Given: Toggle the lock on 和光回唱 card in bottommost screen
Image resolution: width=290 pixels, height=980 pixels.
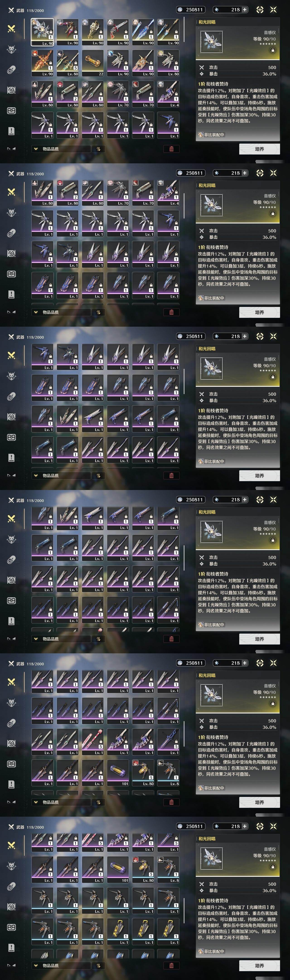Looking at the screenshot, I should point(273,867).
